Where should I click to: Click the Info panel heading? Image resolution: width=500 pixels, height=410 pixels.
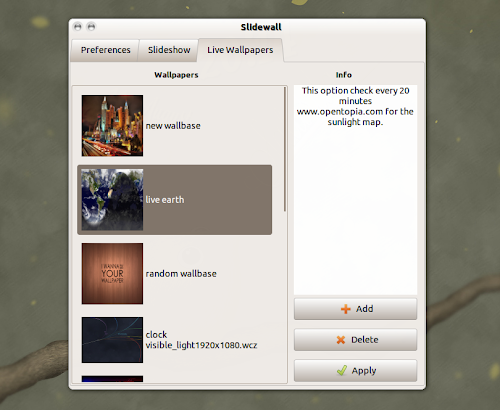(344, 75)
